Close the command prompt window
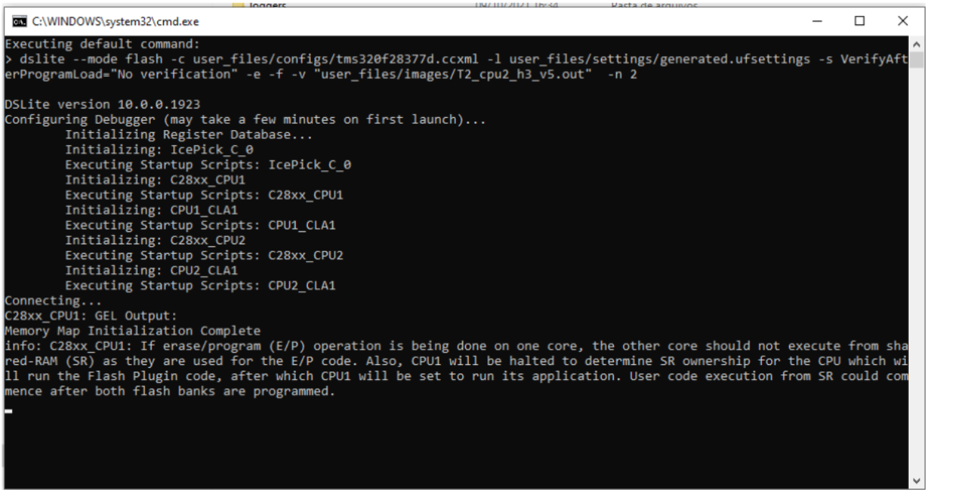980x490 pixels. [x=902, y=24]
